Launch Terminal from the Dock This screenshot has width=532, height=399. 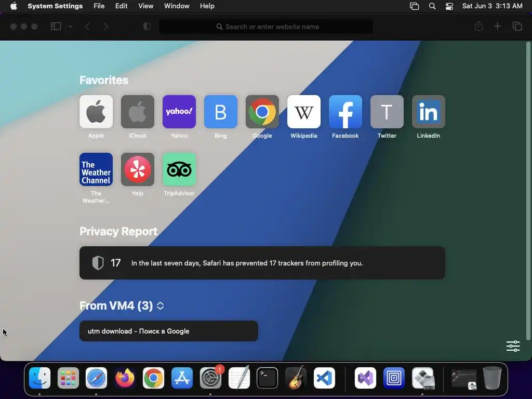[x=268, y=378]
